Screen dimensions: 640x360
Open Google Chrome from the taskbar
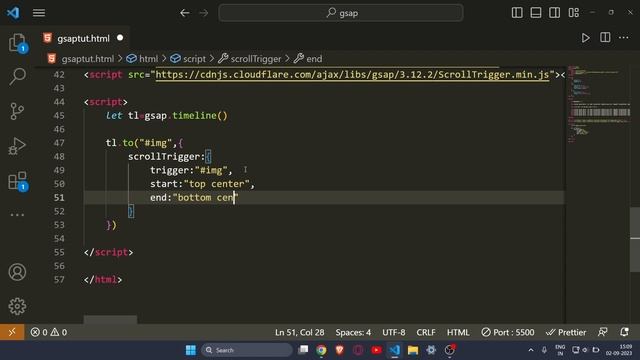[321, 350]
